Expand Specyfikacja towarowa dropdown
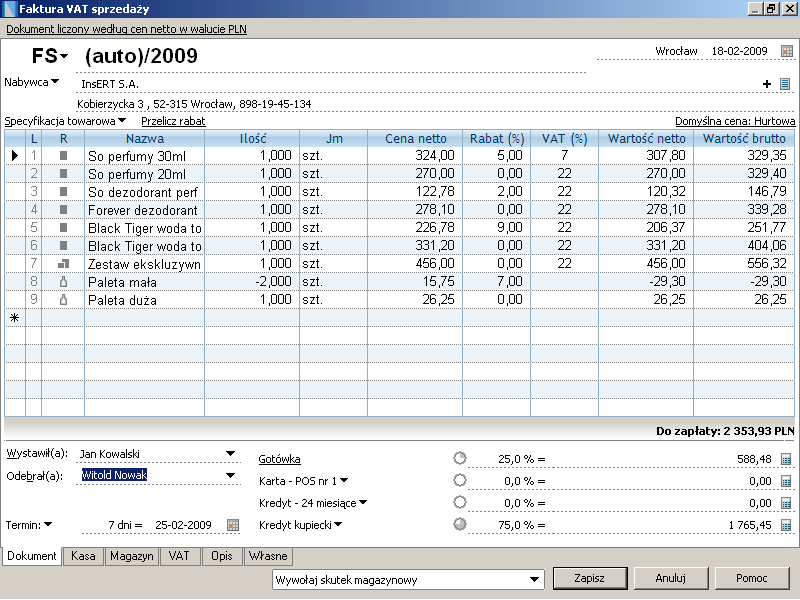The image size is (800, 600). pyautogui.click(x=121, y=120)
